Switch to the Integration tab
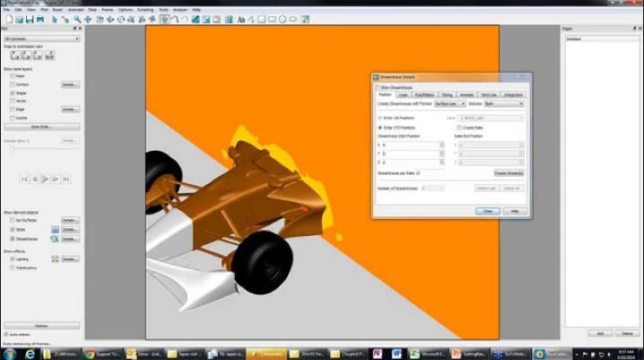Viewport: 644px width, 360px height. pyautogui.click(x=513, y=94)
